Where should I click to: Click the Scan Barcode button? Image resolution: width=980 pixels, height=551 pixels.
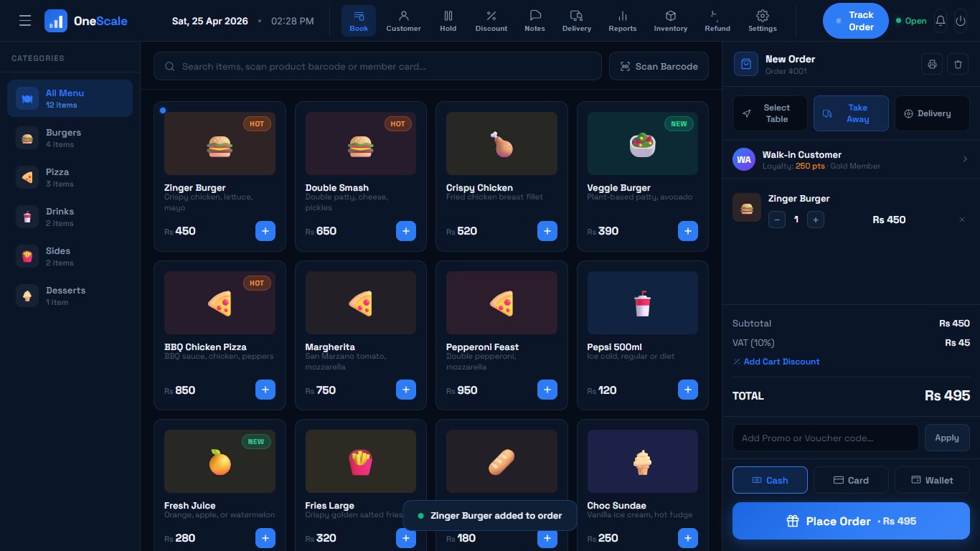point(659,66)
